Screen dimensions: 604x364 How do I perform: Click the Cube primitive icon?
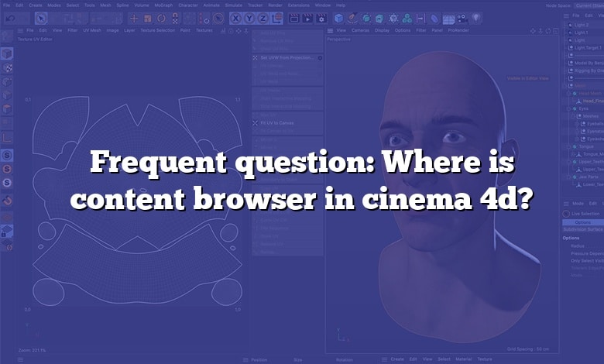coord(338,18)
